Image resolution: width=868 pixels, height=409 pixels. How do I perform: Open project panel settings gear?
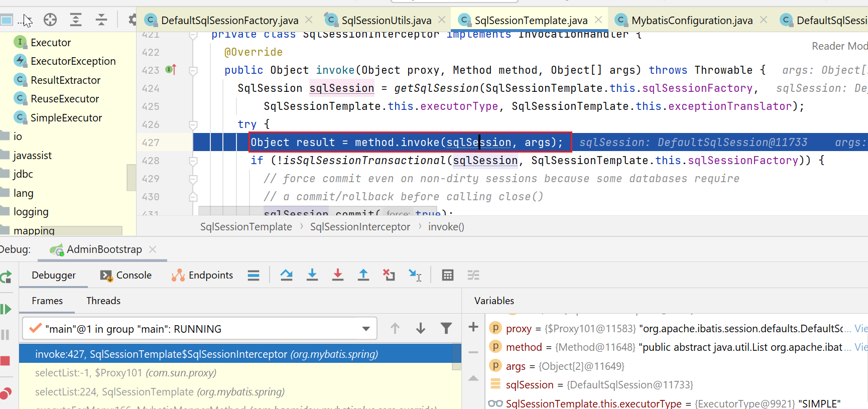(x=133, y=20)
